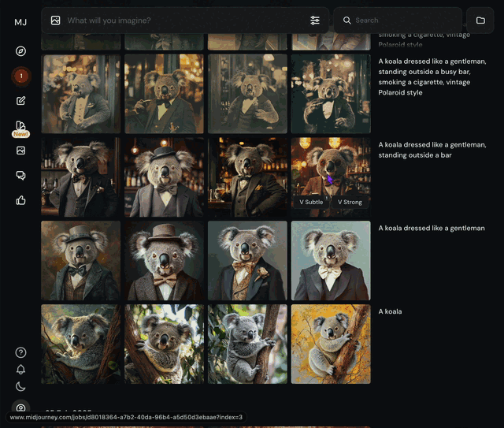Open the thumbs-up rating tasks icon

(x=21, y=200)
